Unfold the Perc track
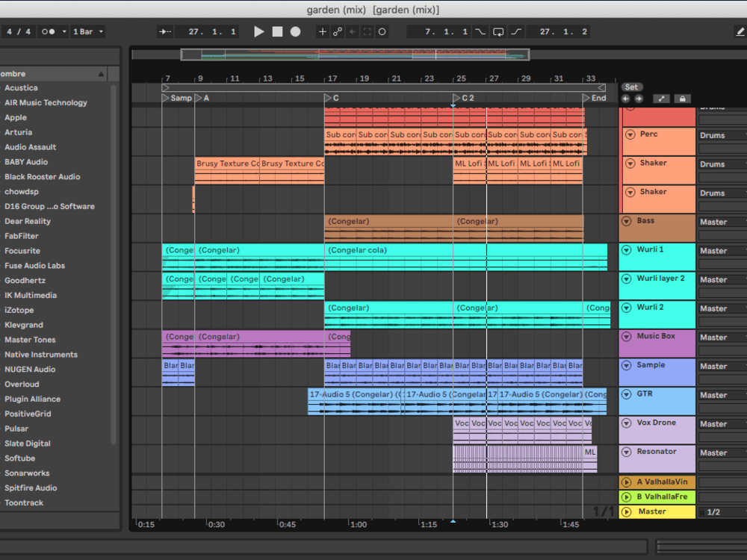Viewport: 747px width, 560px height. pos(630,134)
